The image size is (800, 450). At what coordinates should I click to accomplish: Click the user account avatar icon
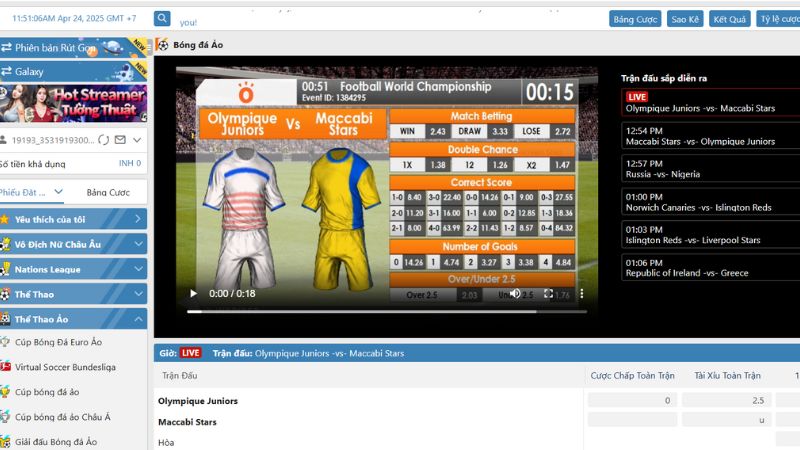coord(4,140)
